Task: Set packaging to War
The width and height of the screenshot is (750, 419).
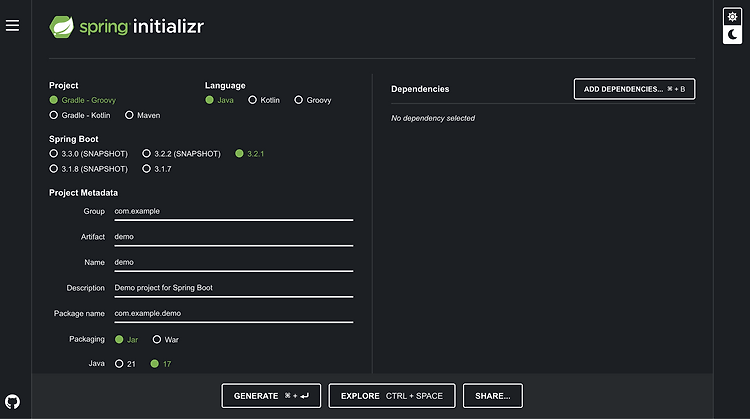Action: point(165,340)
